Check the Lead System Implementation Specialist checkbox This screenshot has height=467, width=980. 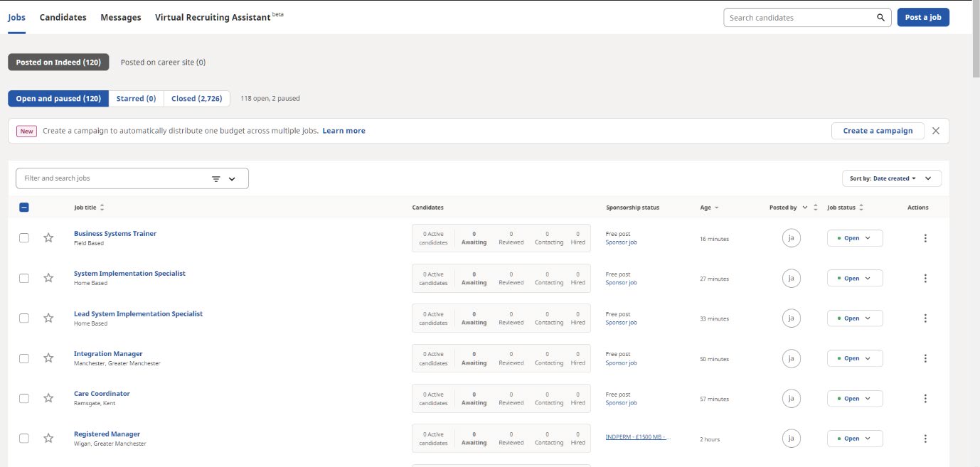[x=24, y=318]
